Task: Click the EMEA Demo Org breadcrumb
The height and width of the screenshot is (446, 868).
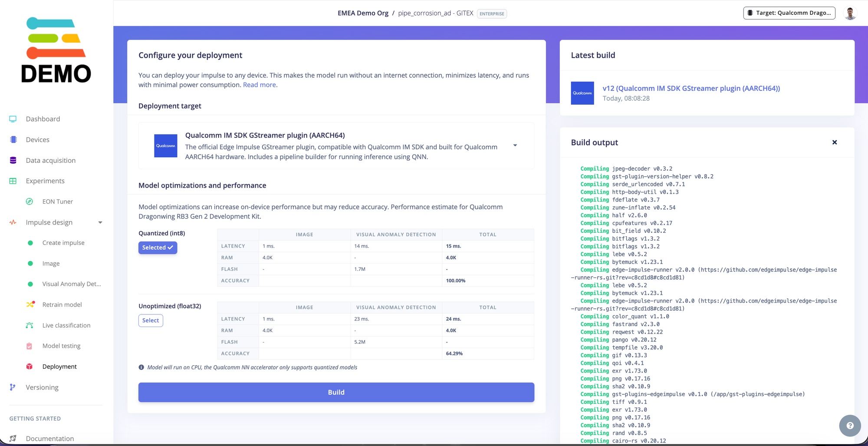Action: [x=363, y=13]
